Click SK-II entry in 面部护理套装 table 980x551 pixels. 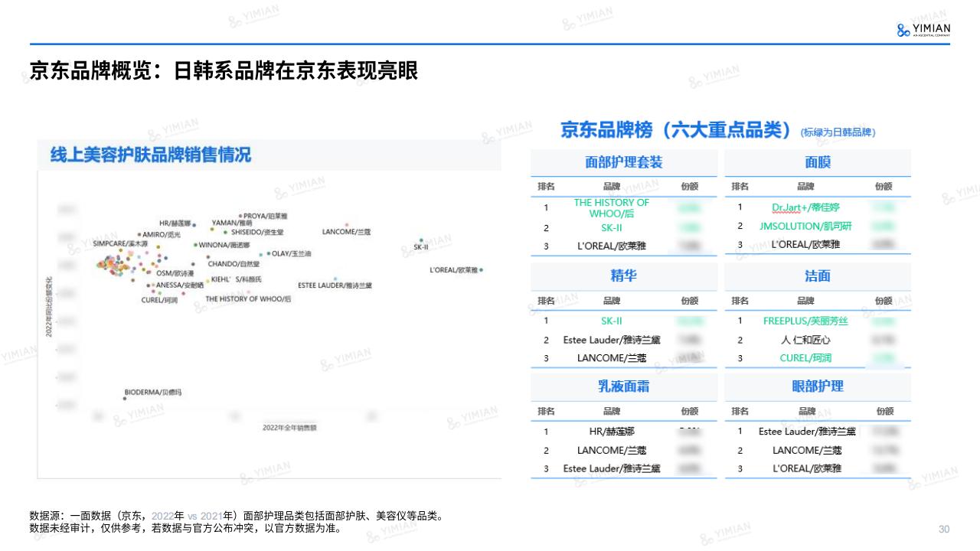click(612, 228)
